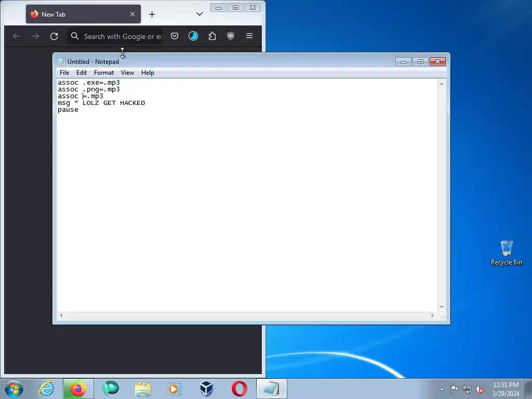The height and width of the screenshot is (399, 532).
Task: Focus the Firefox Search with Google address bar
Action: tap(114, 36)
